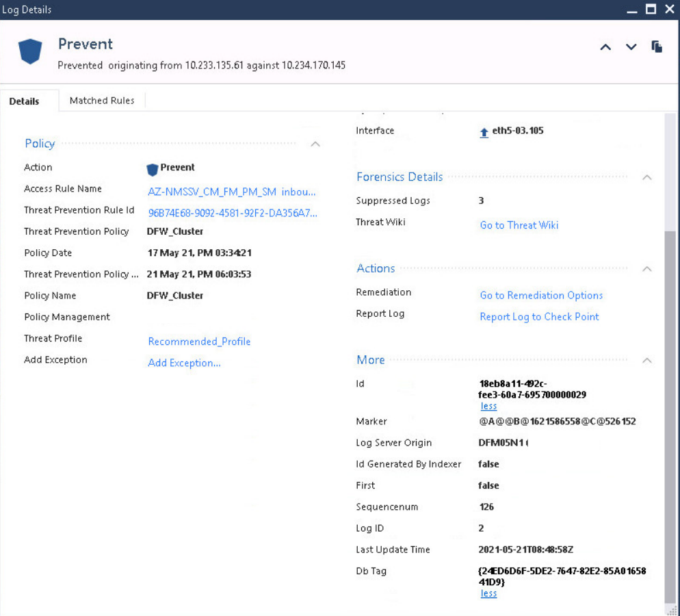The height and width of the screenshot is (616, 680).
Task: Click the Policy Date value 17 May 21
Action: pyautogui.click(x=199, y=253)
